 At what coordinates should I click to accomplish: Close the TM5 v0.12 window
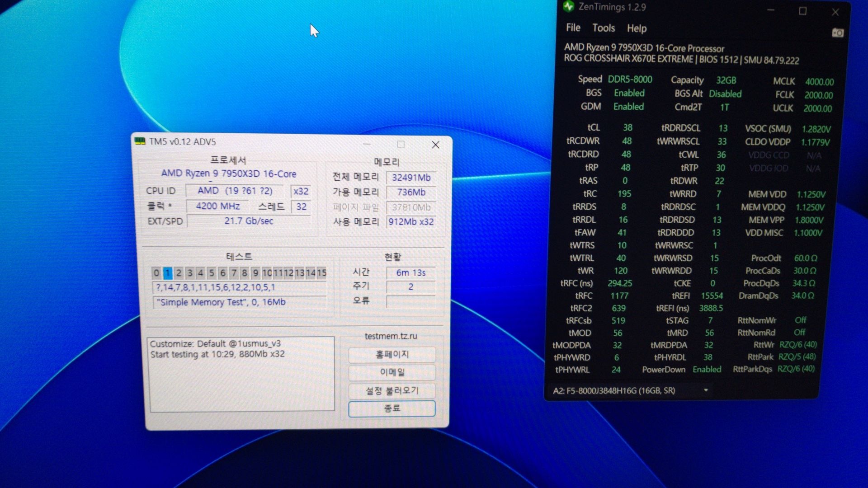[435, 145]
